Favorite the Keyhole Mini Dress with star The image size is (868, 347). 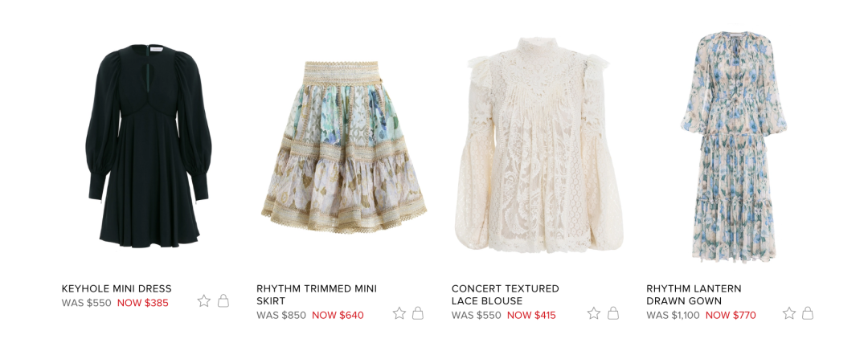pos(203,301)
